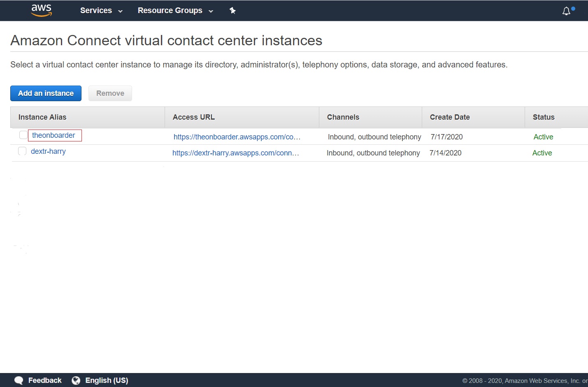The width and height of the screenshot is (588, 387).
Task: Open the dextr-harry instance alias
Action: pyautogui.click(x=48, y=151)
